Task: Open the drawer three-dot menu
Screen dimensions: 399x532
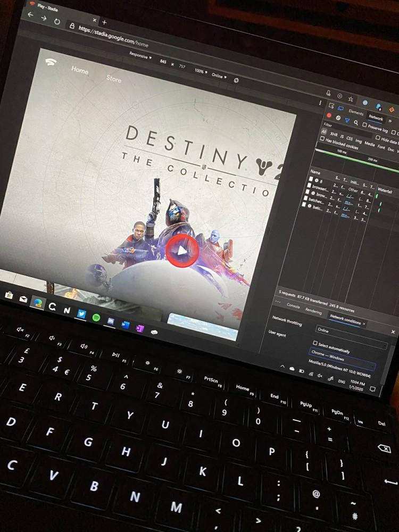Action: (x=278, y=301)
